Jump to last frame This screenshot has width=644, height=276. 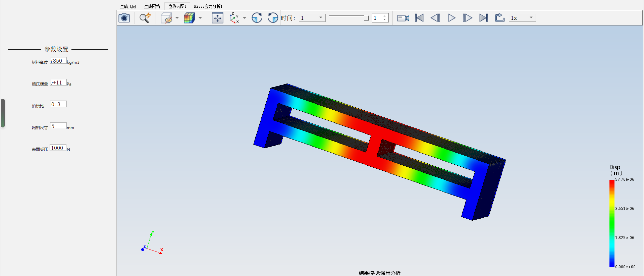point(484,18)
